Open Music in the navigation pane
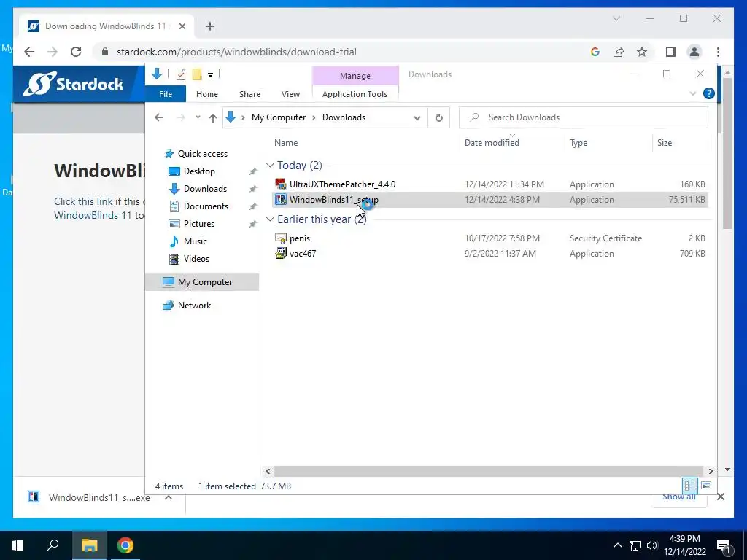This screenshot has height=560, width=747. pos(196,241)
